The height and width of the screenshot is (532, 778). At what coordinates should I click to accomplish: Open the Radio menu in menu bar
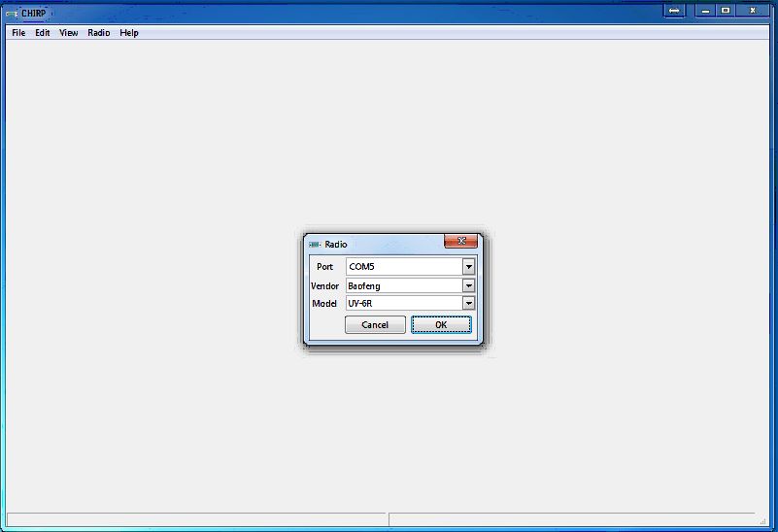click(99, 33)
